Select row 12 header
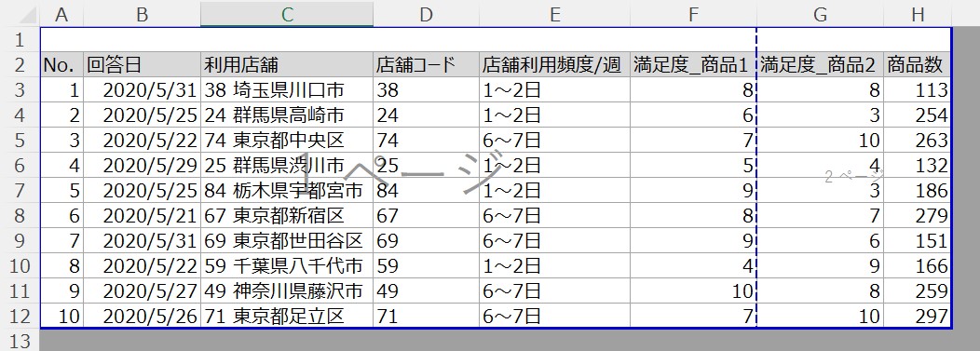The width and height of the screenshot is (980, 351). coord(20,316)
